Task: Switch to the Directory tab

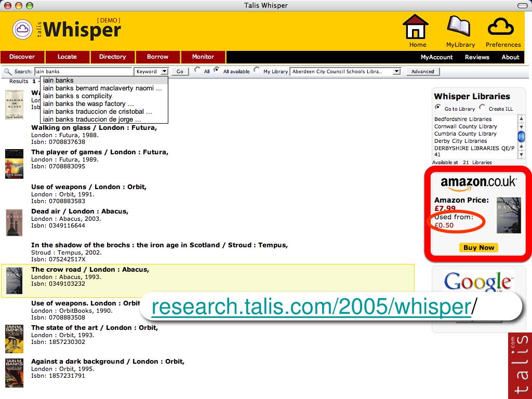Action: [x=112, y=57]
